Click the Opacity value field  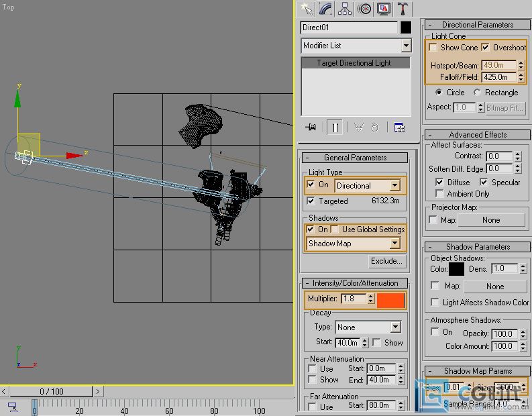click(504, 334)
